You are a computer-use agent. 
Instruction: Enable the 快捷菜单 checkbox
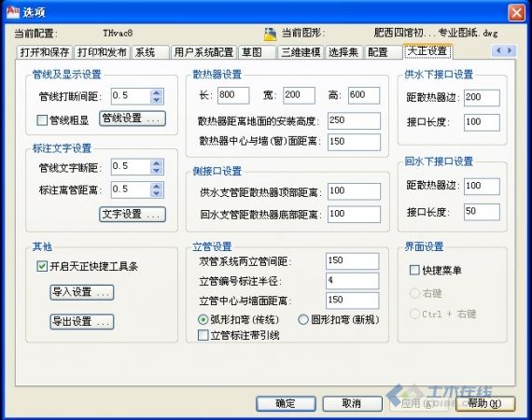[x=414, y=270]
